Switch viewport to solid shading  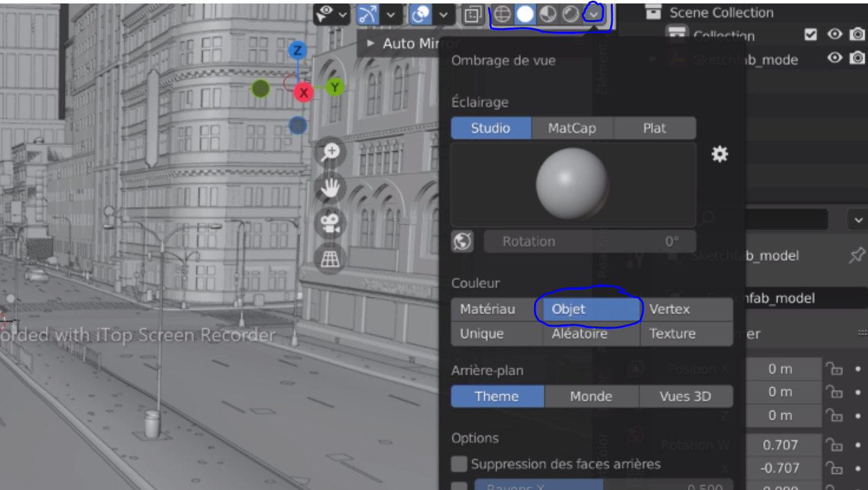(526, 14)
